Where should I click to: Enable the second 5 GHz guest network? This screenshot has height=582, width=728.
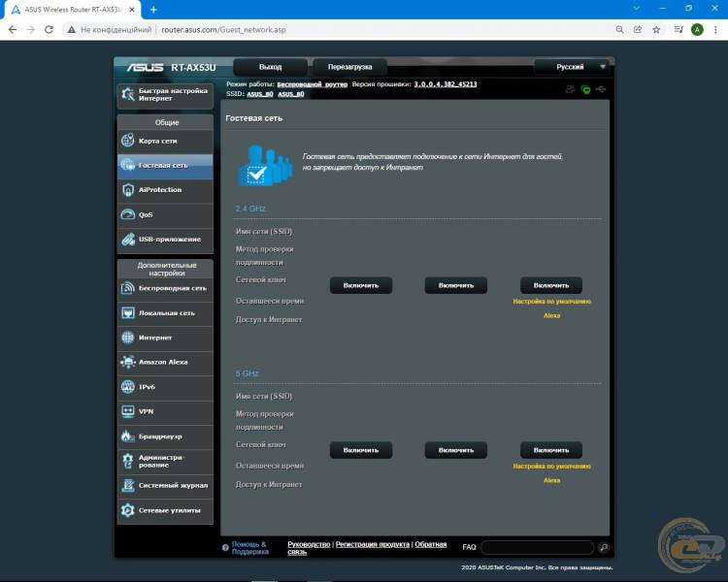[456, 450]
